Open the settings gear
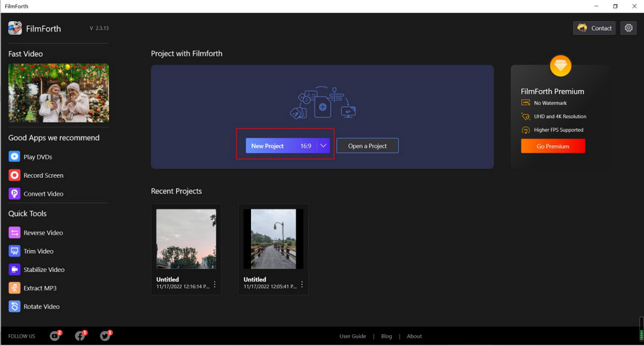This screenshot has width=644, height=346. pos(628,28)
